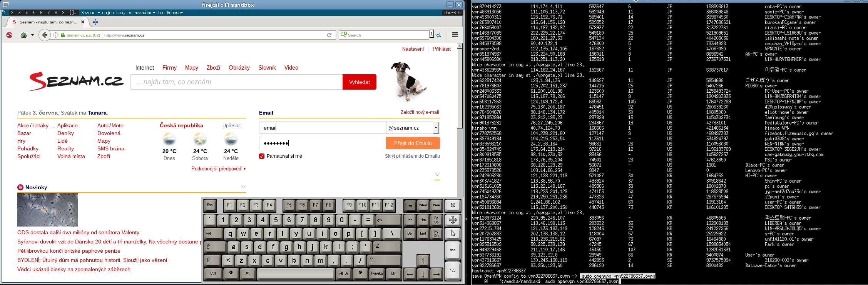The height and width of the screenshot is (285, 868).
Task: Open the dropdown arrow next to Tor onion
Action: point(33,35)
